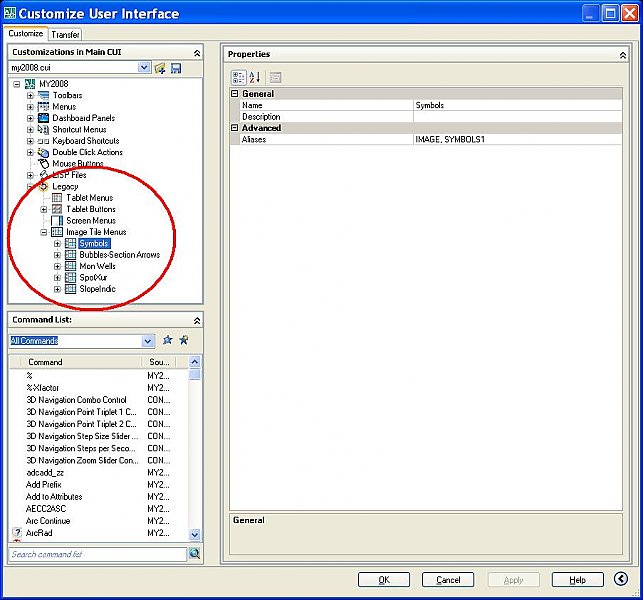This screenshot has height=600, width=643.
Task: Click the Description property value field
Action: tap(518, 116)
